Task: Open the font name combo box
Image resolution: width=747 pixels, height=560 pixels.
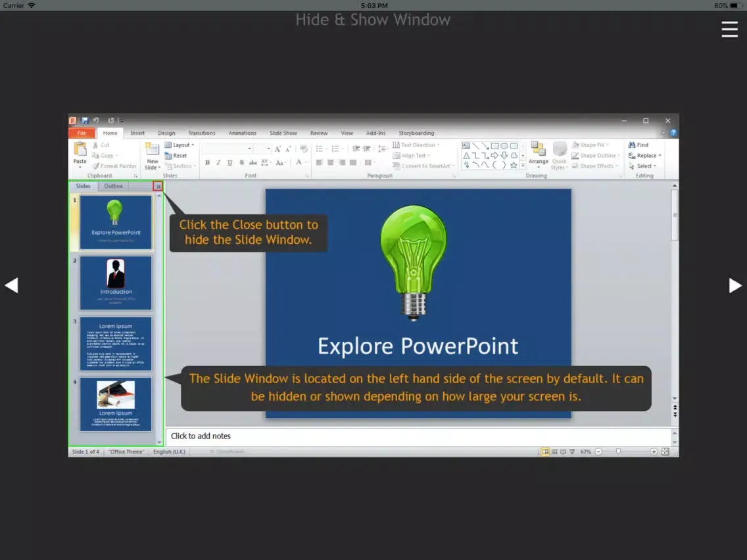Action: pos(227,149)
